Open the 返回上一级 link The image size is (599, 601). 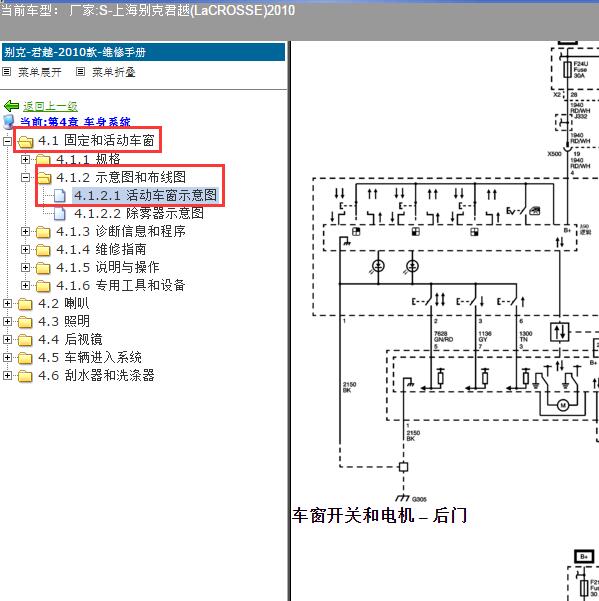coord(50,106)
